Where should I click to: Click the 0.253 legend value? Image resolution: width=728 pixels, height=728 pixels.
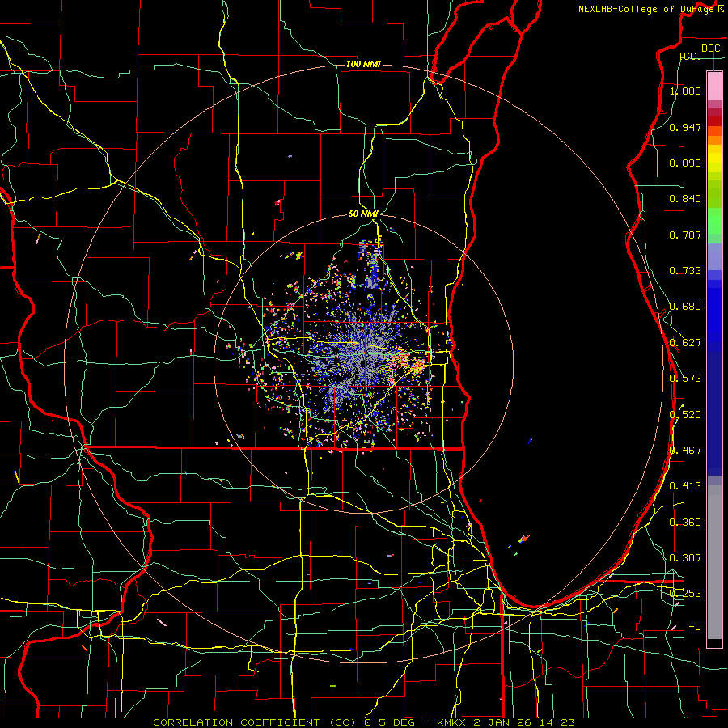tap(685, 594)
